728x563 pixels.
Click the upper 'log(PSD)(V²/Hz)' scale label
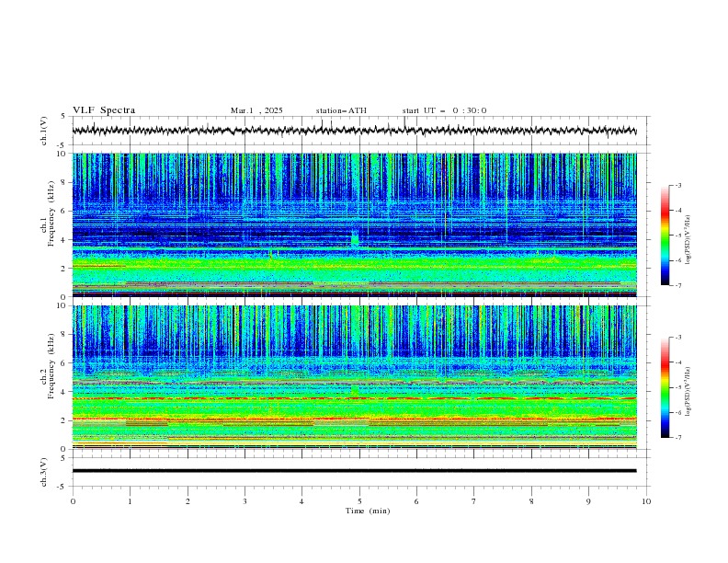coord(688,240)
